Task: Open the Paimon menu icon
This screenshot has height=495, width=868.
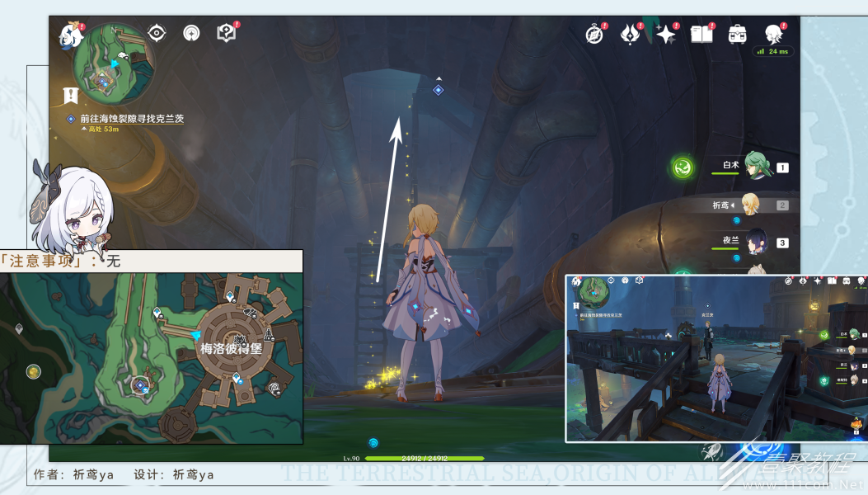Action: pos(72,35)
